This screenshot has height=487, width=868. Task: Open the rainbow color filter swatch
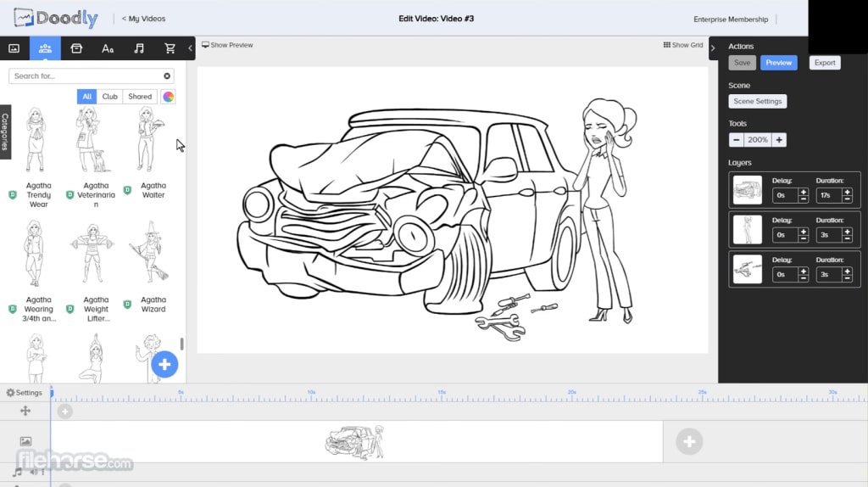(169, 97)
